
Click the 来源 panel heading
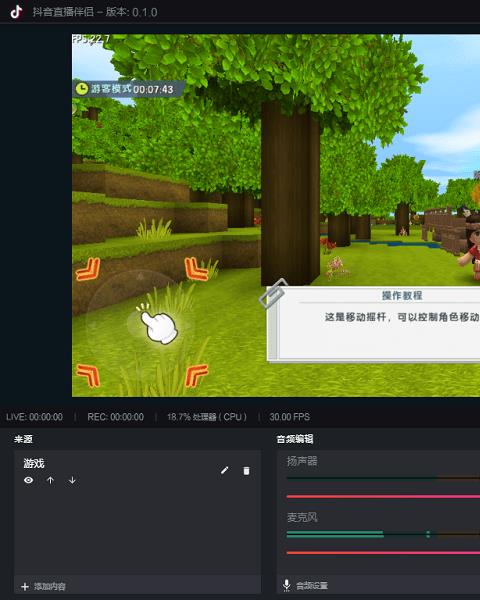coord(23,439)
